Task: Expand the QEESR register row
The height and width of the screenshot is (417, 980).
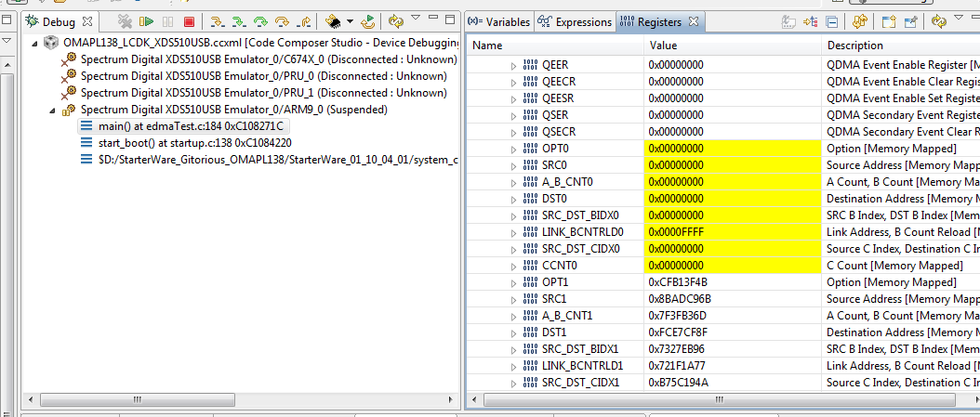Action: 514,98
